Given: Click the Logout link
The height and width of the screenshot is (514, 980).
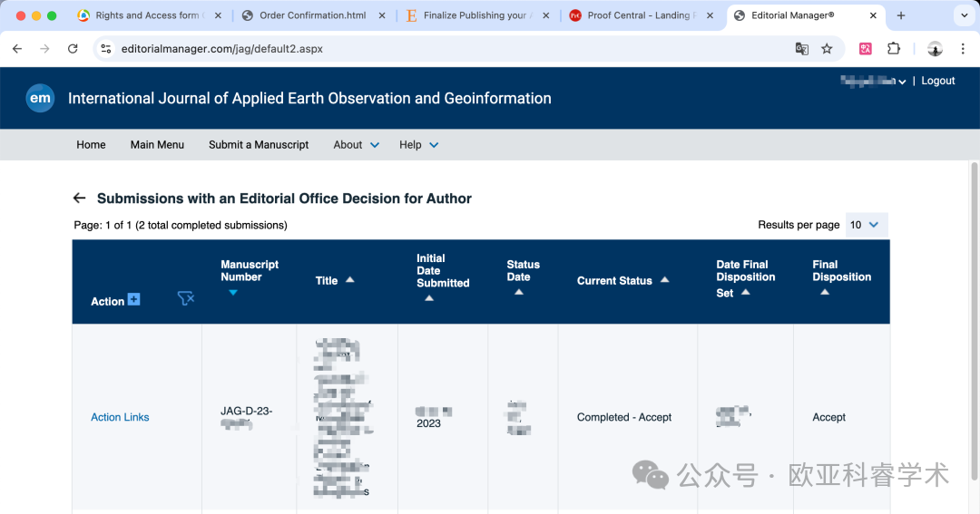Looking at the screenshot, I should click(937, 81).
